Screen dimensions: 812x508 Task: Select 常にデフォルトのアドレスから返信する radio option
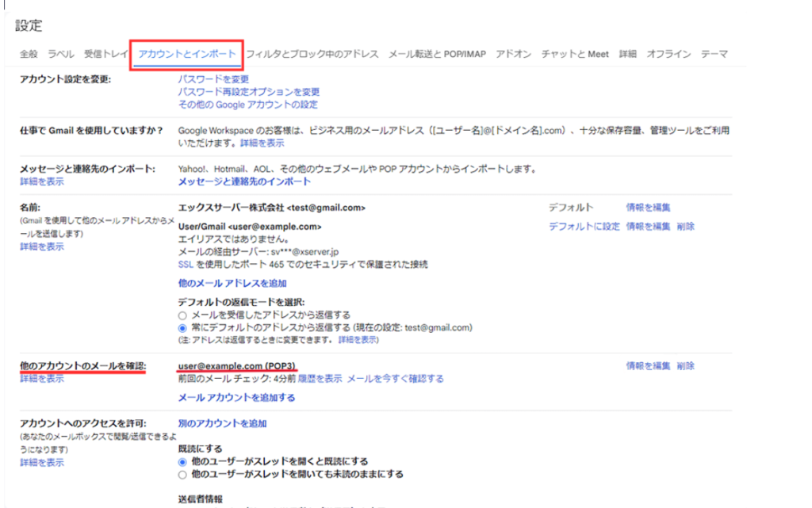(x=183, y=327)
